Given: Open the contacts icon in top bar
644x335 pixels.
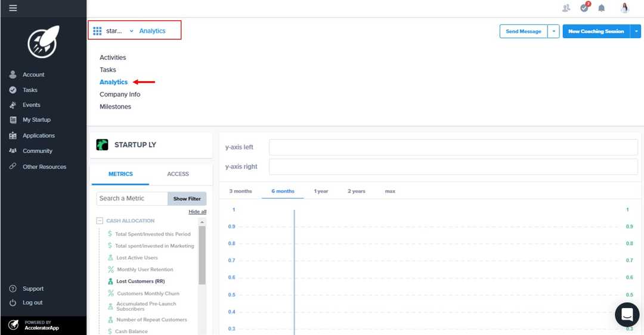Looking at the screenshot, I should (x=566, y=8).
